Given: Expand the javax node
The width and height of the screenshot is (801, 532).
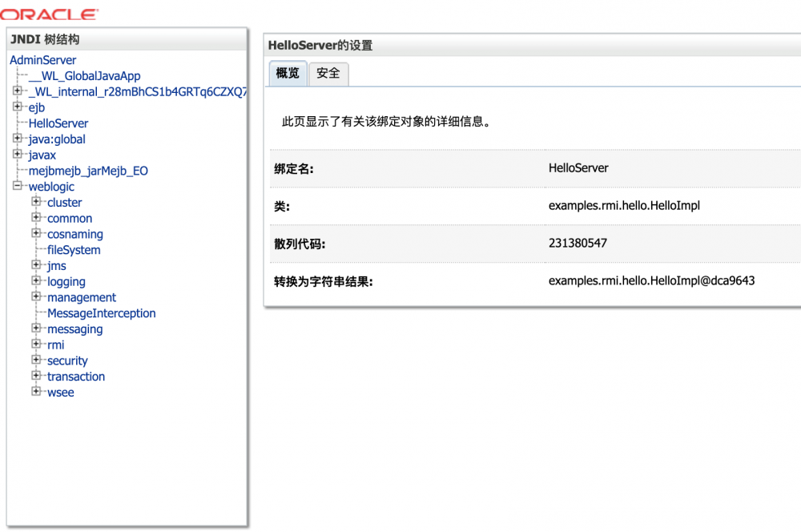Looking at the screenshot, I should point(18,155).
